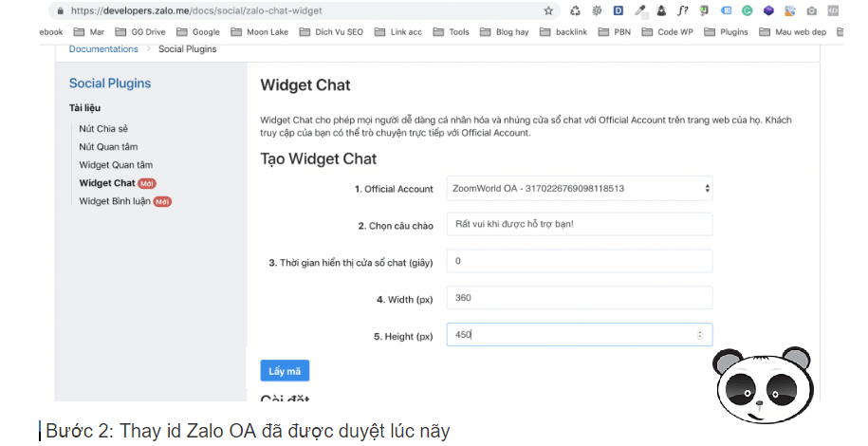Screen dimensions: 868x446
Task: Click the code brackets extension icon
Action: pyautogui.click(x=833, y=11)
